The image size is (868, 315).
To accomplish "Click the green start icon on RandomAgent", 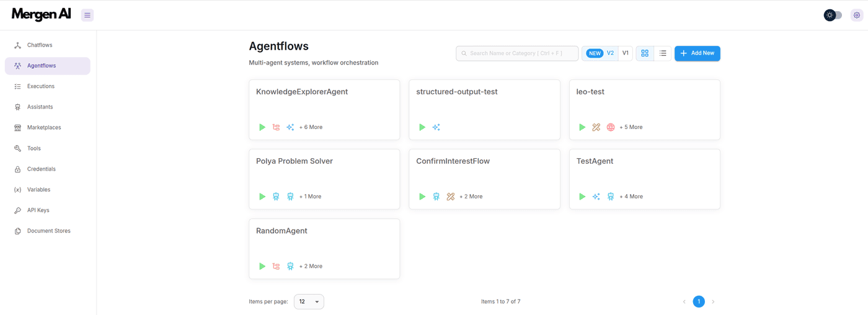I will tap(262, 266).
